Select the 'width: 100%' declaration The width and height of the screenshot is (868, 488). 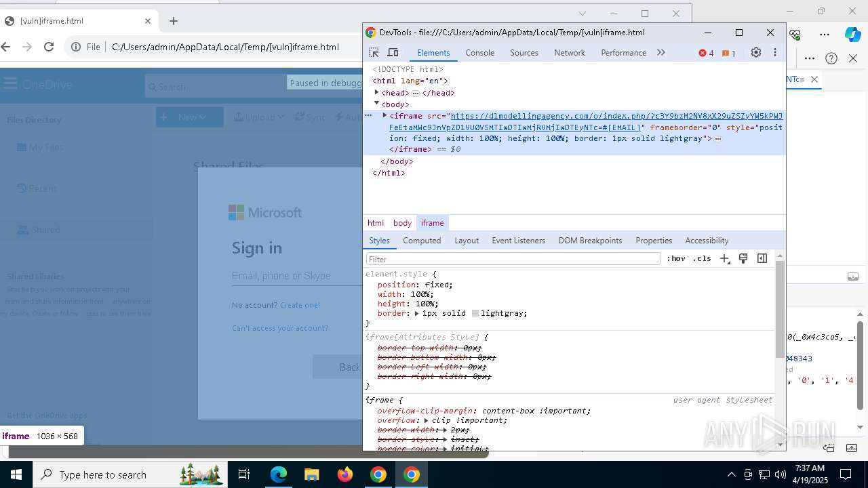pos(406,294)
